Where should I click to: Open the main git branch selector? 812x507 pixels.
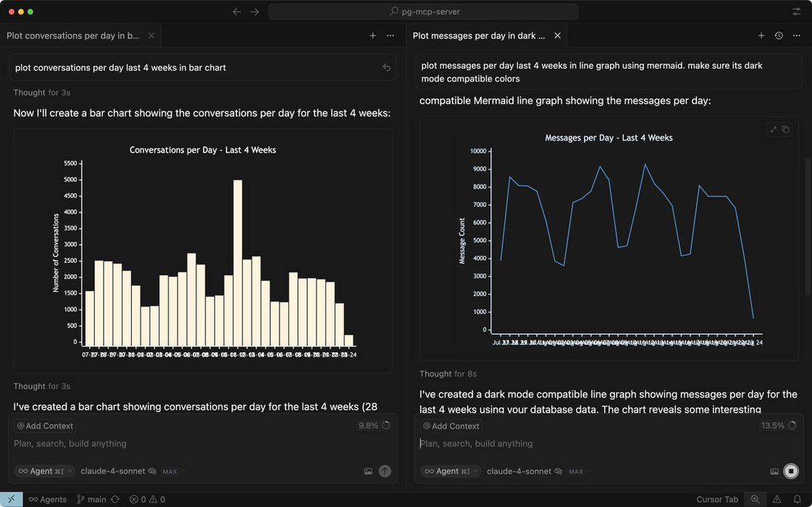pyautogui.click(x=91, y=499)
